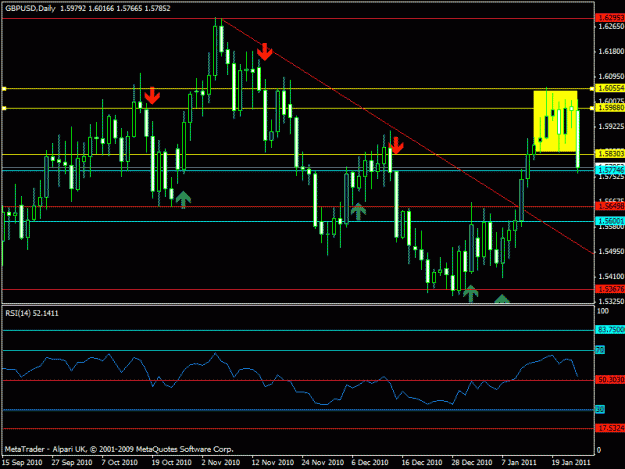Screen dimensions: 625x469
Task: Click the left handle of the 1.59880 yellow line
Action: click(x=4, y=108)
